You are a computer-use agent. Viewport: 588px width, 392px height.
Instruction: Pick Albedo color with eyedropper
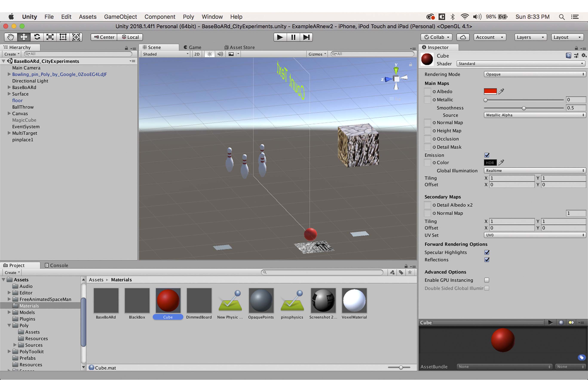coord(501,92)
